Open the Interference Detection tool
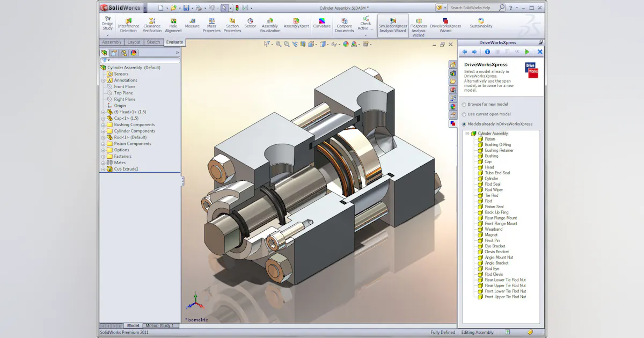The image size is (644, 338). click(128, 25)
